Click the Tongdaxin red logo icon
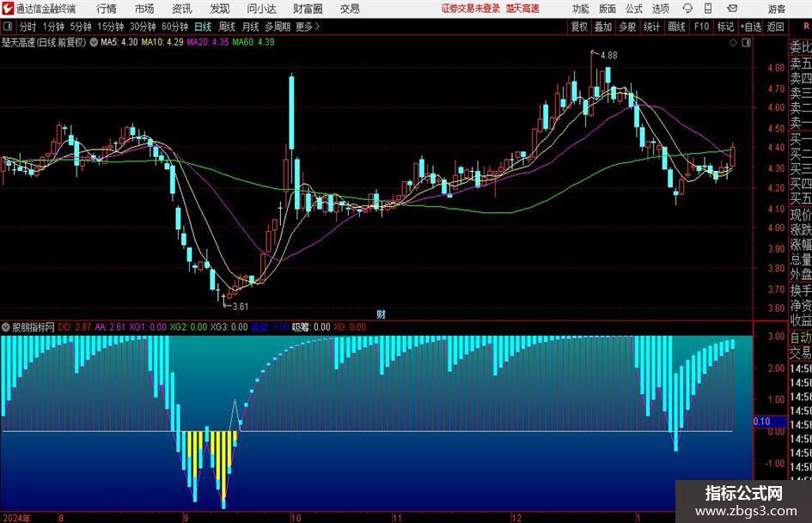The height and width of the screenshot is (523, 812). (8, 9)
